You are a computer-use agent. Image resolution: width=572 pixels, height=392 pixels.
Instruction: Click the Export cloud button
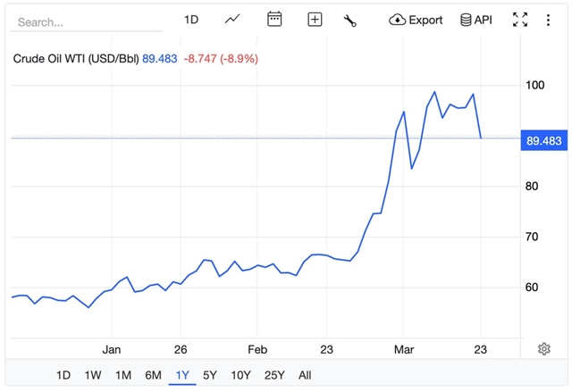point(416,20)
